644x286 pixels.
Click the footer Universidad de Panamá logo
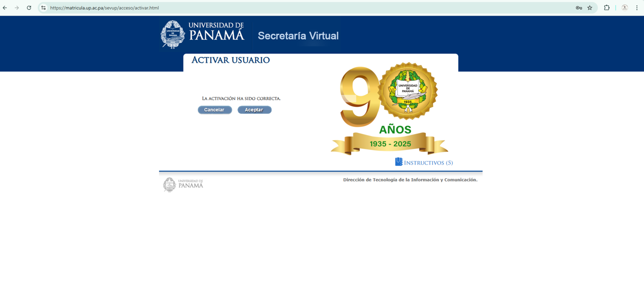coord(183,184)
